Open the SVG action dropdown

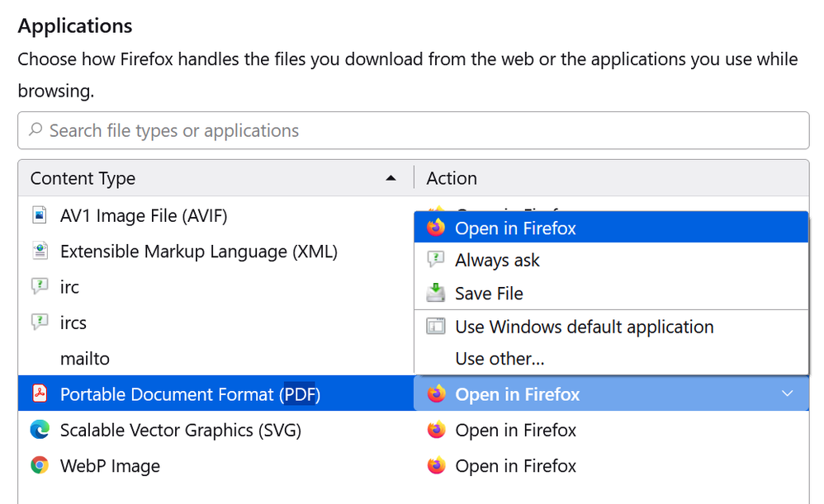(x=611, y=430)
